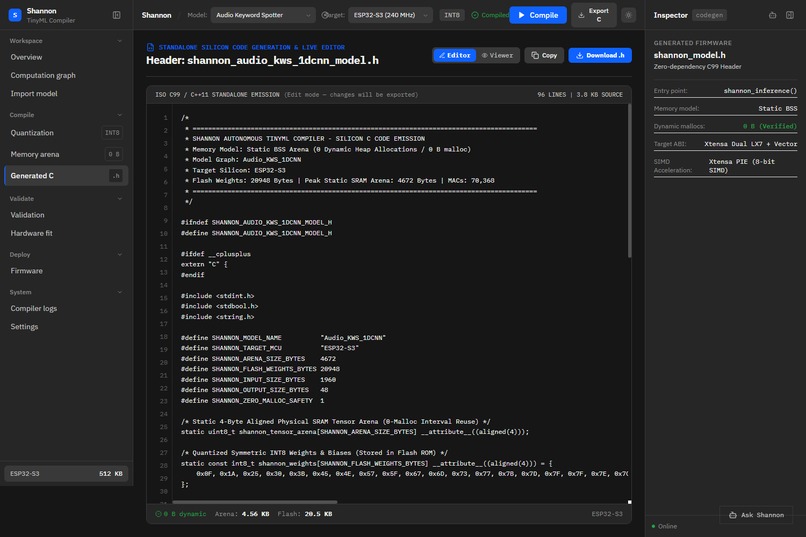Click the 0 B badge beside Memory arena

click(114, 154)
